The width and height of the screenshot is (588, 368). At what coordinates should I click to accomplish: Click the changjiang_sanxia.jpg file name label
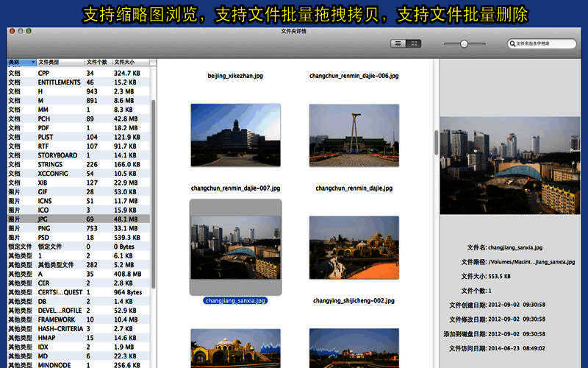point(235,300)
